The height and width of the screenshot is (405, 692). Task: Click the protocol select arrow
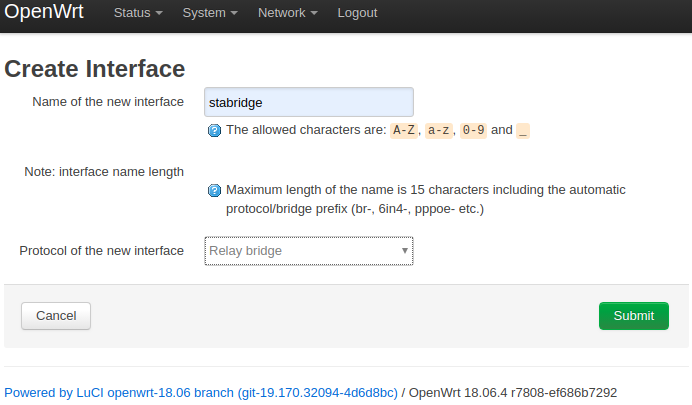point(404,251)
